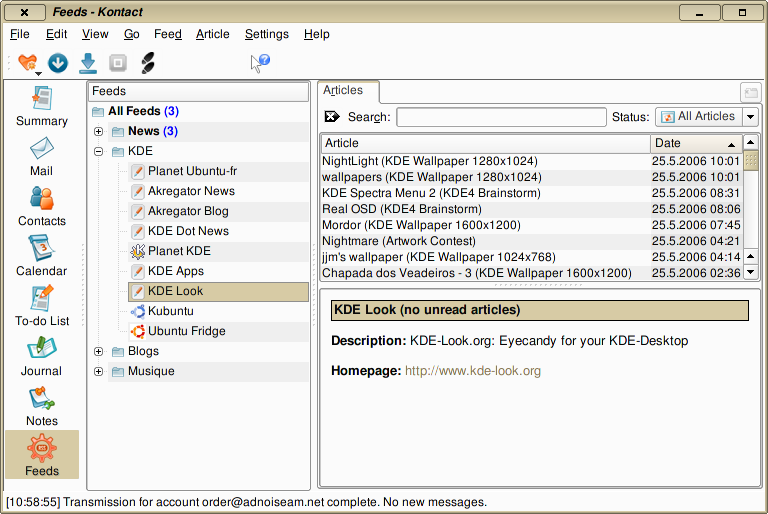Click the Ubuntu Fridge feed logo icon
The height and width of the screenshot is (514, 768).
[x=138, y=331]
